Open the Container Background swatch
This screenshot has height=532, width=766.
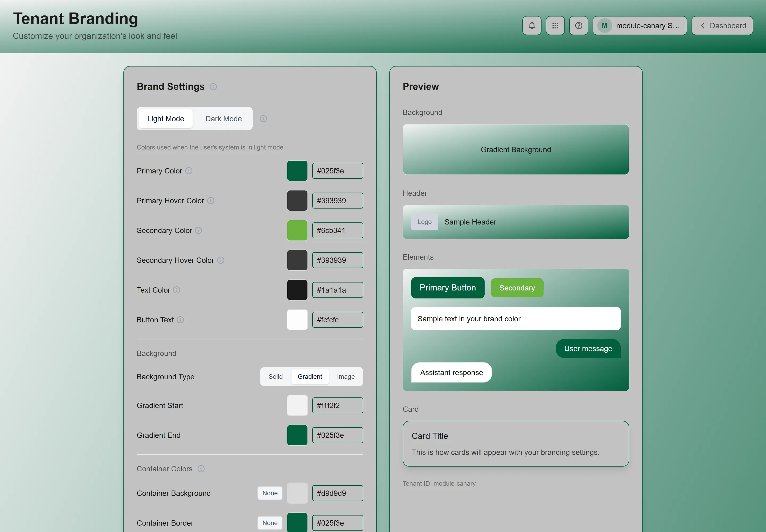click(297, 493)
